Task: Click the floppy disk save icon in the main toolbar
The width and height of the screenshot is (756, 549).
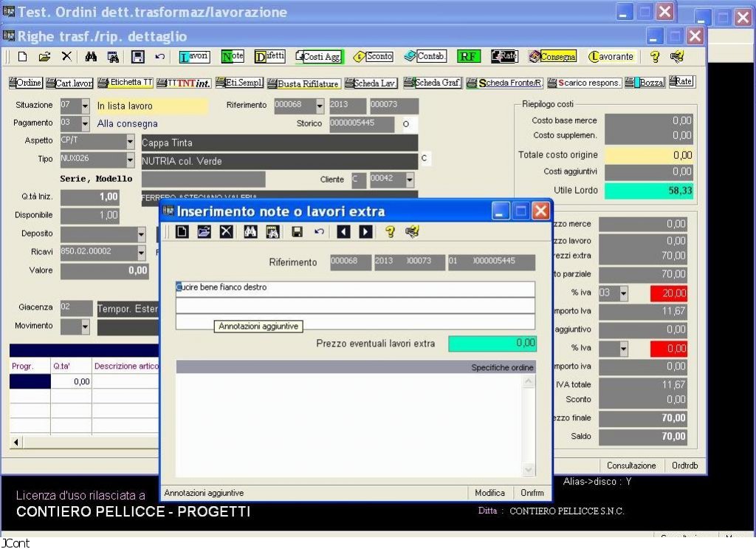Action: (137, 56)
